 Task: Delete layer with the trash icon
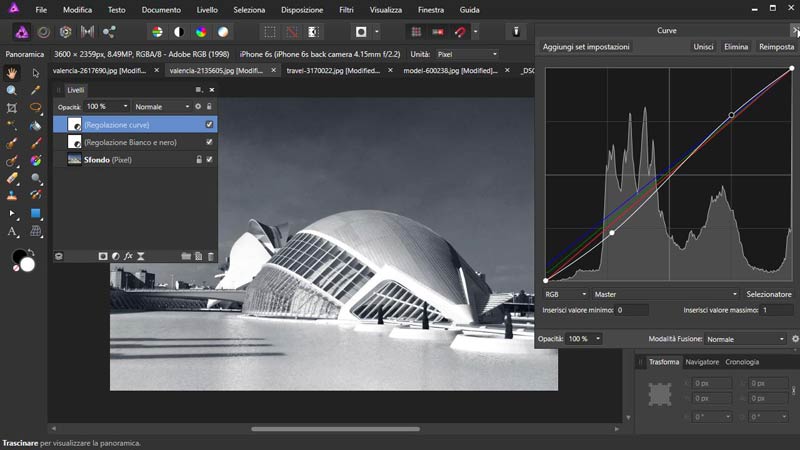coord(211,256)
